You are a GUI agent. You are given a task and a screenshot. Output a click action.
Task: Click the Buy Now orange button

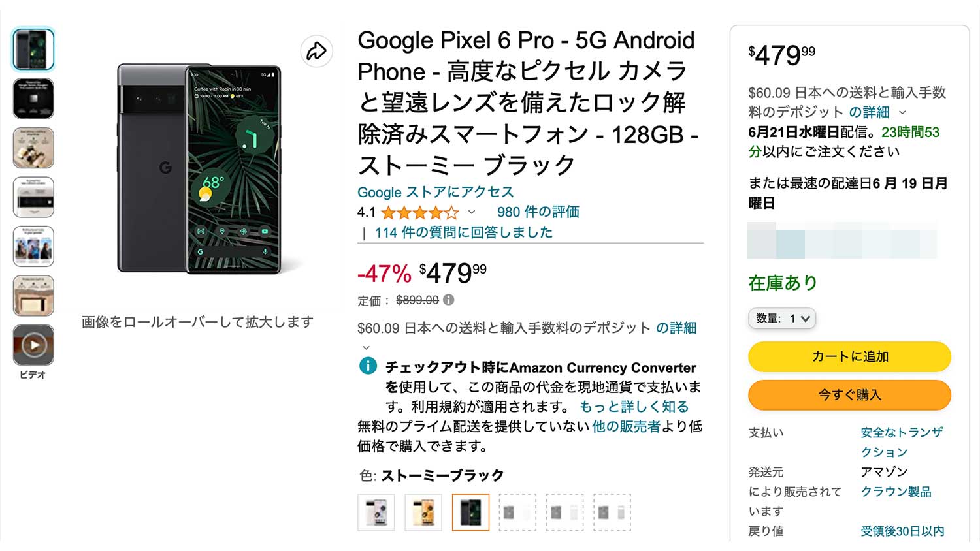849,395
